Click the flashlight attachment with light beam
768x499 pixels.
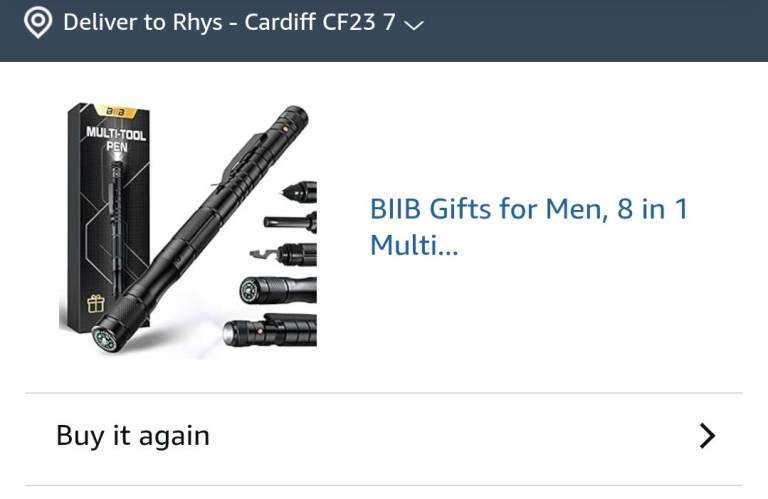pos(269,332)
